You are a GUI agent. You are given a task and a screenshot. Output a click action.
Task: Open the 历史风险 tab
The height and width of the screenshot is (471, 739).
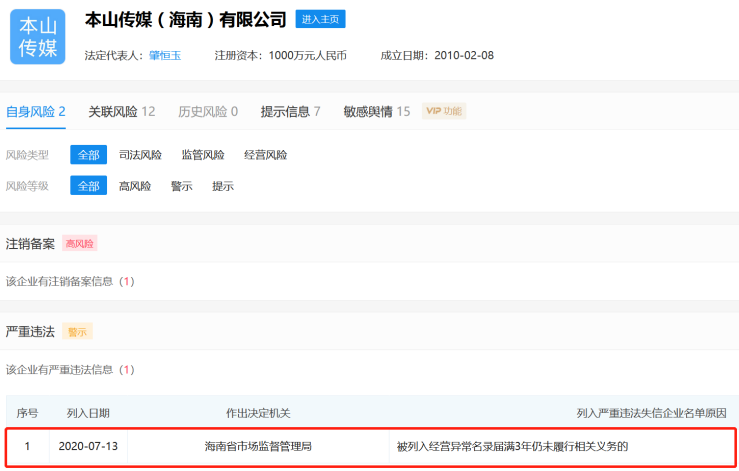click(x=208, y=111)
